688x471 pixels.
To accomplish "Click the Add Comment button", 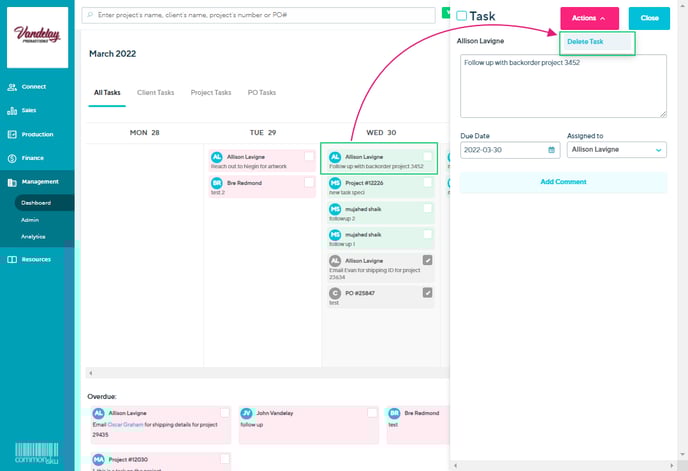I will click(x=563, y=182).
